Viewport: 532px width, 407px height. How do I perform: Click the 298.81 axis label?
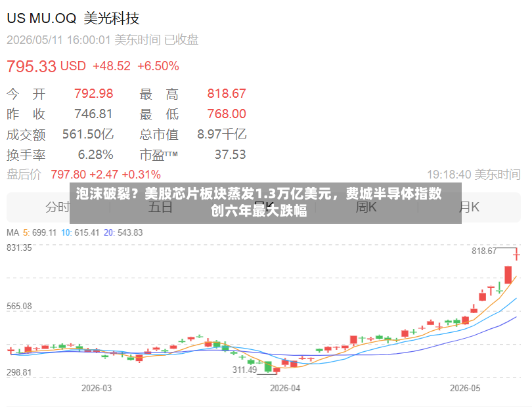tap(19, 372)
